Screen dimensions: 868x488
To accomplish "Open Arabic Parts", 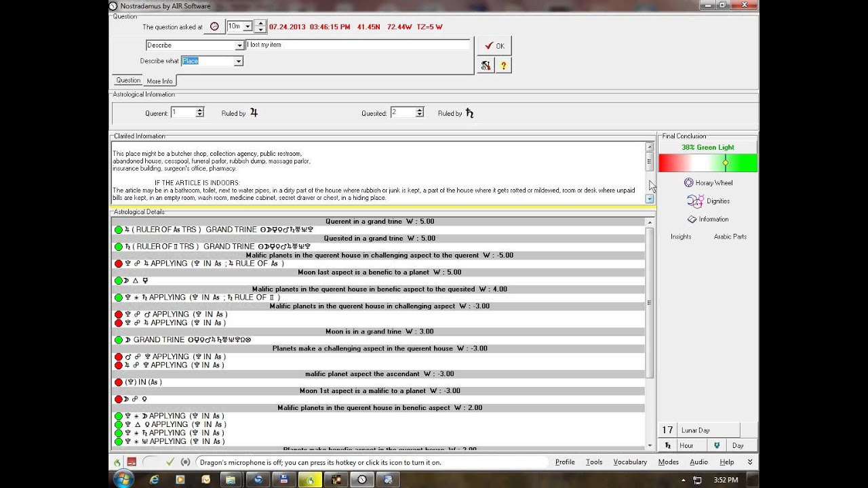I will [730, 237].
